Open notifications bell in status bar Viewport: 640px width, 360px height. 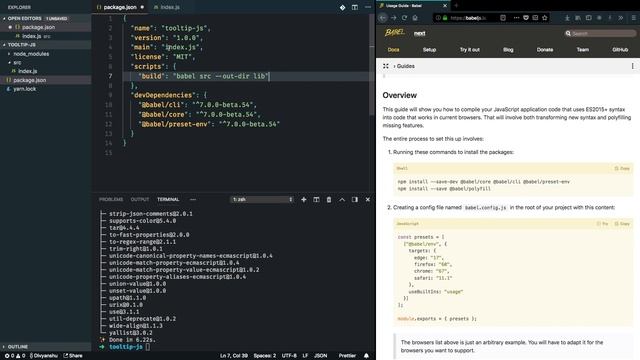pos(366,356)
